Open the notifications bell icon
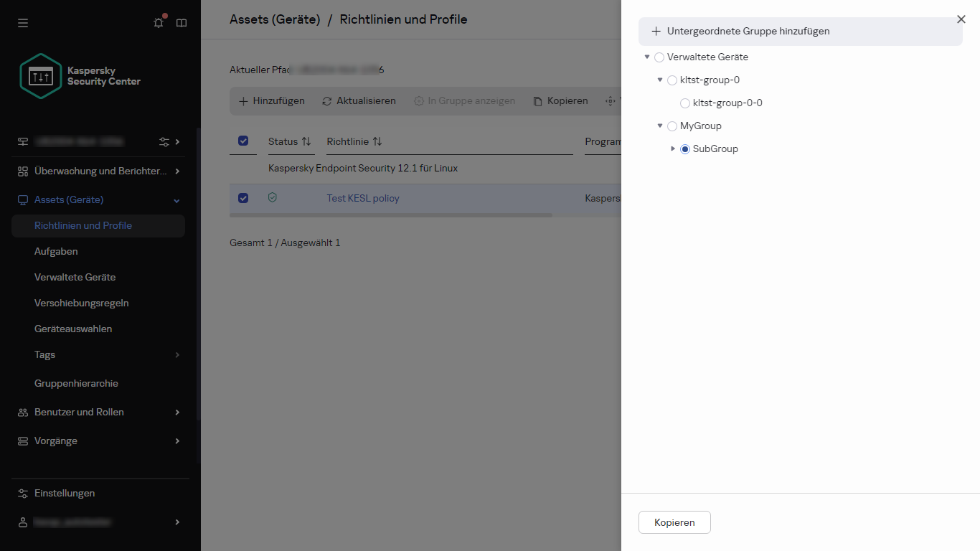Screen dimensions: 980x551 click(x=159, y=23)
